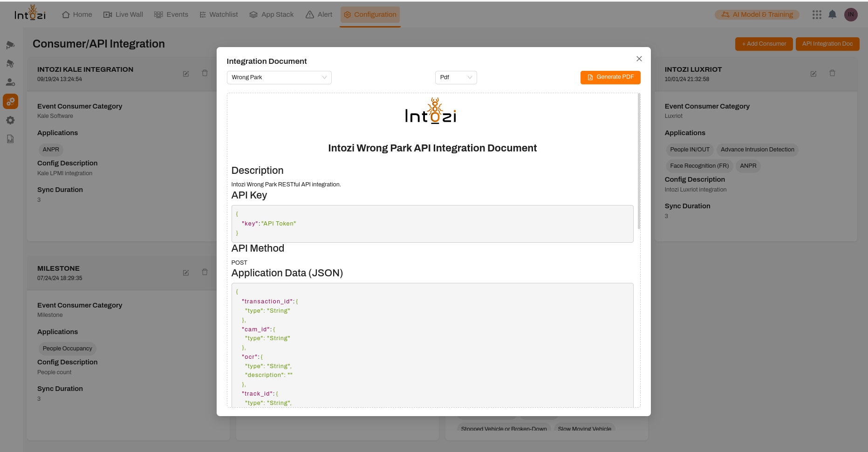868x452 pixels.
Task: Open the user management sidebar icon
Action: click(10, 82)
